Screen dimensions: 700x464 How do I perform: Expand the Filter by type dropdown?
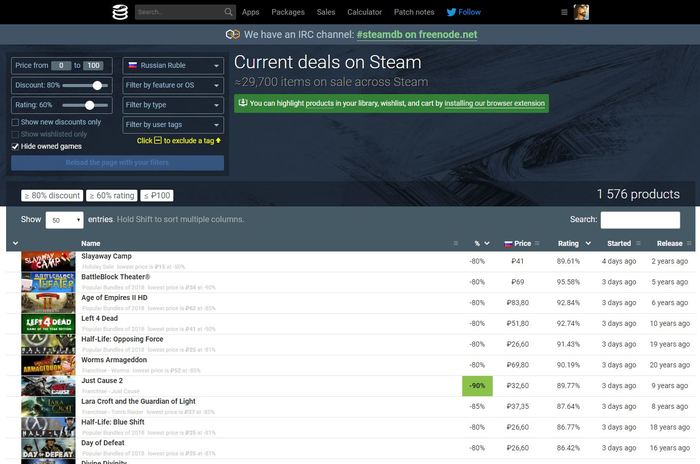[x=173, y=104]
